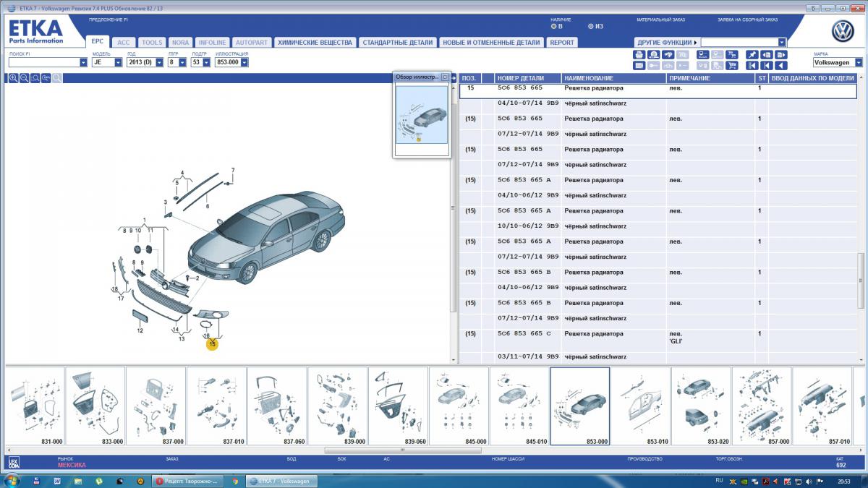
Task: Open the Поиск FI dropdown
Action: pos(83,62)
